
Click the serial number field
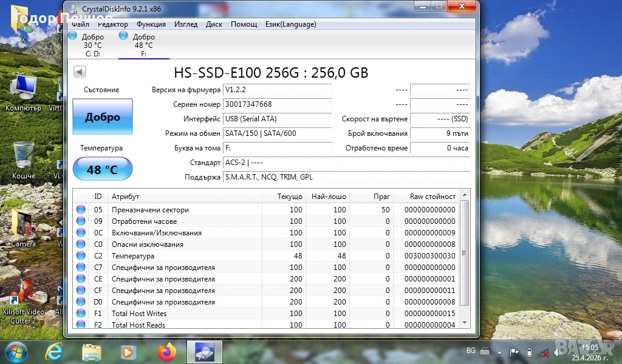click(x=277, y=104)
